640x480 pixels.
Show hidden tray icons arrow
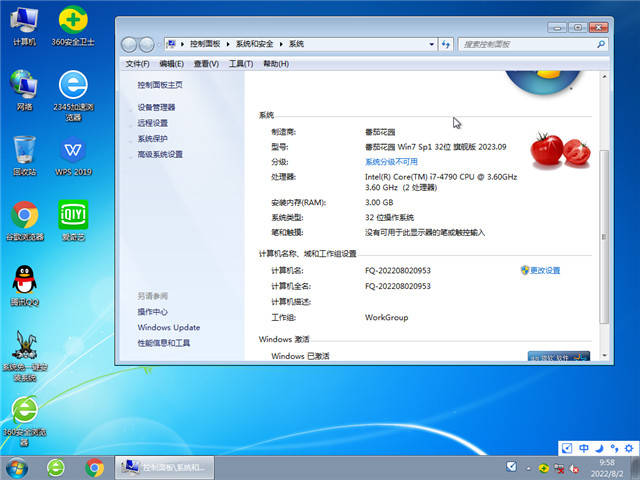click(x=529, y=469)
